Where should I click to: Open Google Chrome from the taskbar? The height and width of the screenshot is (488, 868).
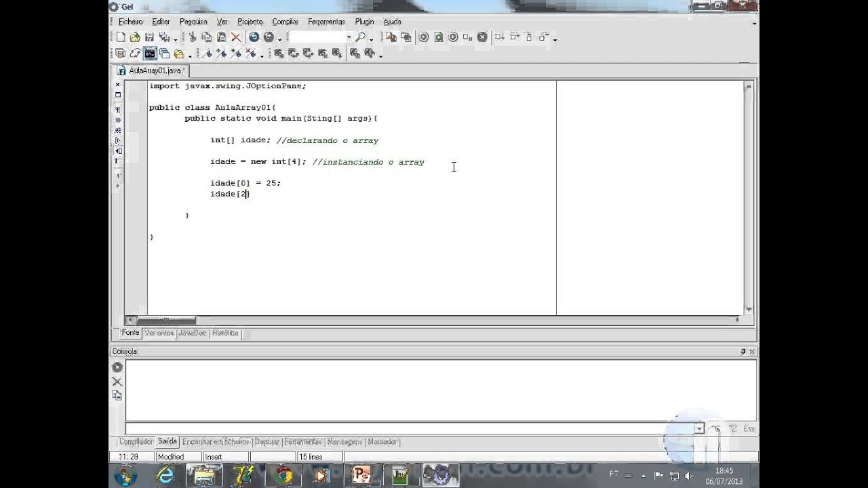283,476
